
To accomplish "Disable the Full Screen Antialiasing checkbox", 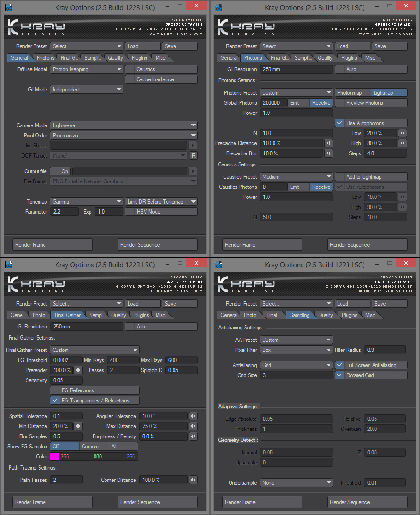I will pos(340,365).
